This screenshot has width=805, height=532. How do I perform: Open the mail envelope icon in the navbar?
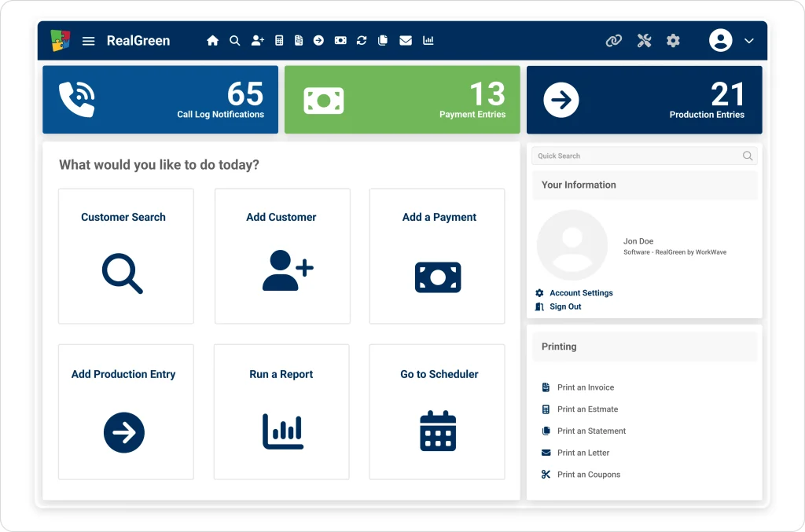point(406,40)
